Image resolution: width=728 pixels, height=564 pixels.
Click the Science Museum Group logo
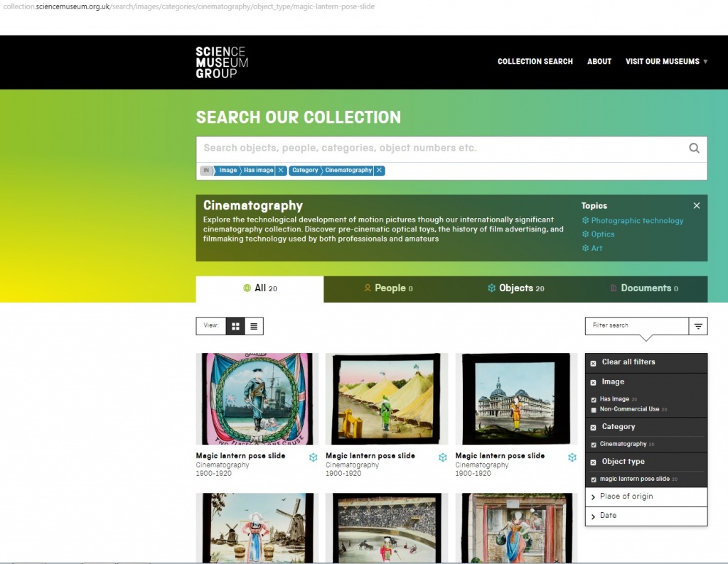click(x=222, y=62)
